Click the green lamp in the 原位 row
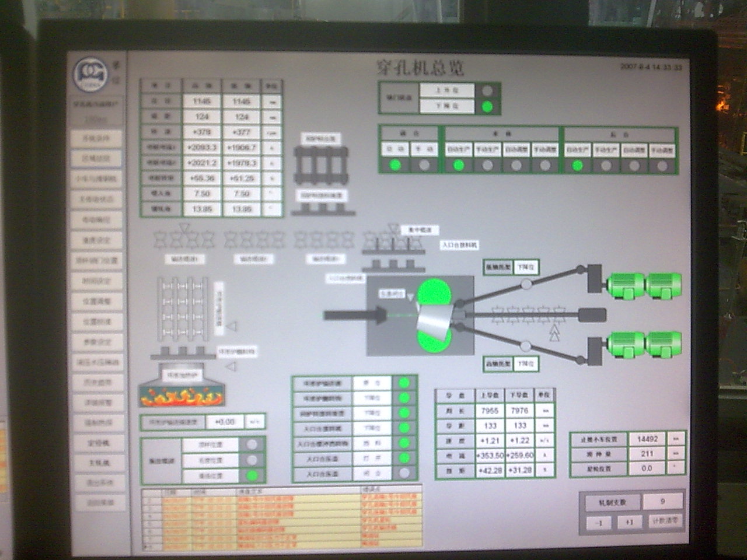This screenshot has width=747, height=560. click(404, 383)
